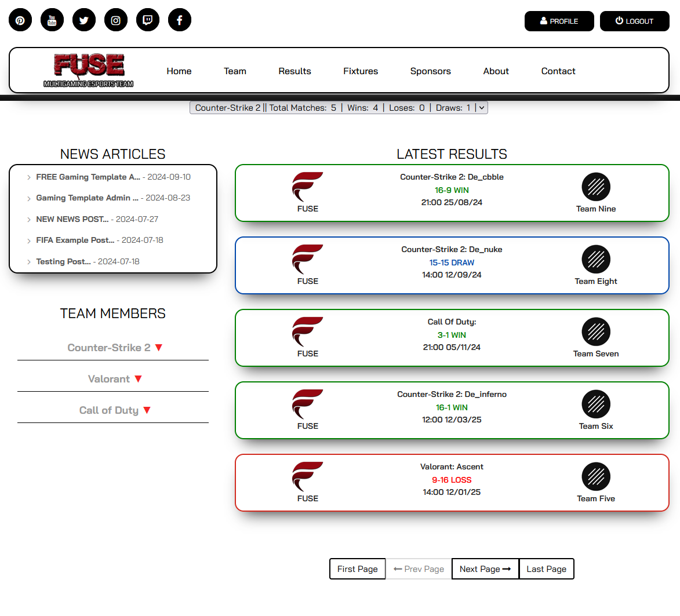This screenshot has height=616, width=680.
Task: Expand Counter-Strike 2 team members
Action: pyautogui.click(x=114, y=348)
